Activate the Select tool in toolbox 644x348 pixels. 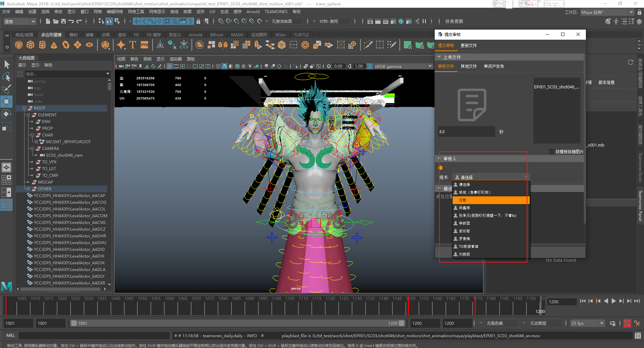pos(7,64)
